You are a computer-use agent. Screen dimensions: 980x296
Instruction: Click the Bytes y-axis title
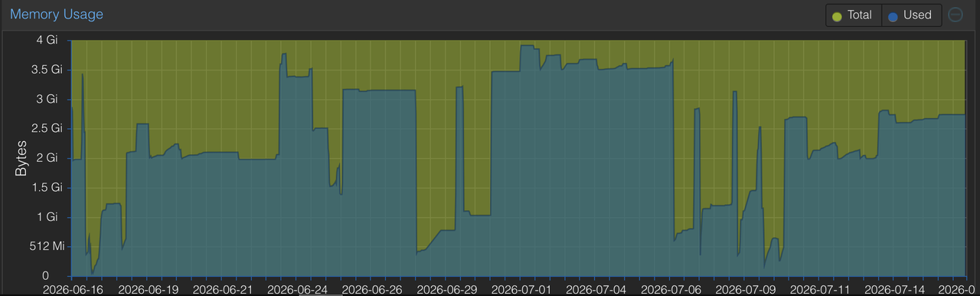pyautogui.click(x=21, y=158)
